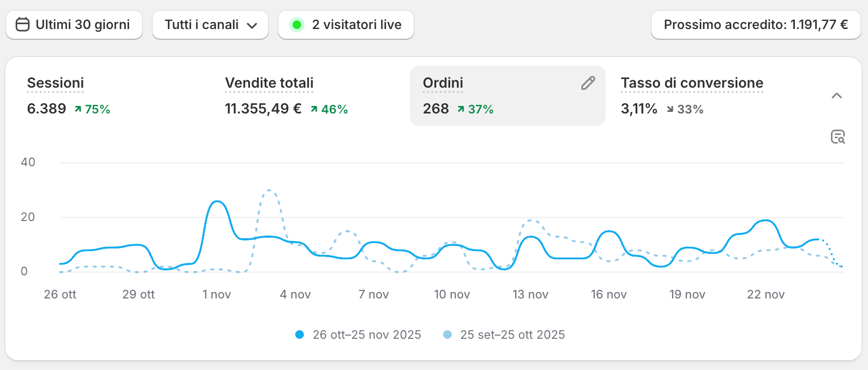Image resolution: width=868 pixels, height=370 pixels.
Task: Collapse the metrics panel with chevron
Action: click(x=836, y=96)
